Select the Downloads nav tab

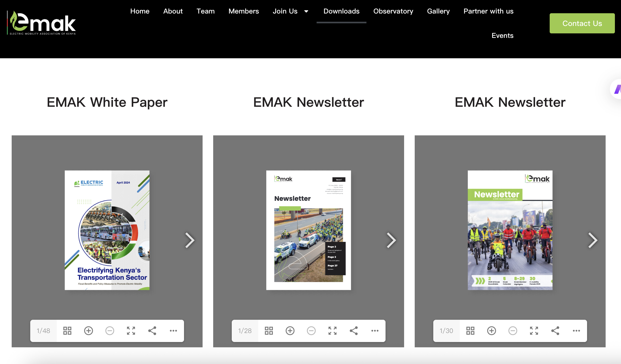pyautogui.click(x=342, y=11)
